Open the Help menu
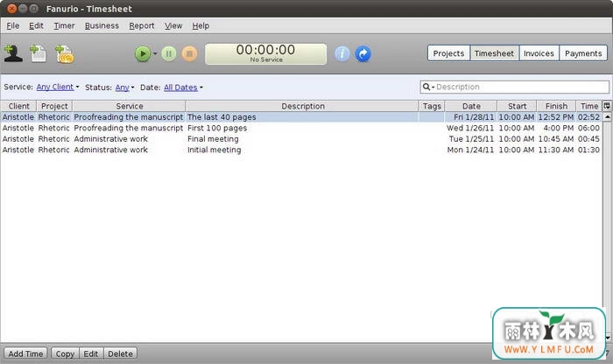Viewport: 613px width, 364px height. coord(201,25)
